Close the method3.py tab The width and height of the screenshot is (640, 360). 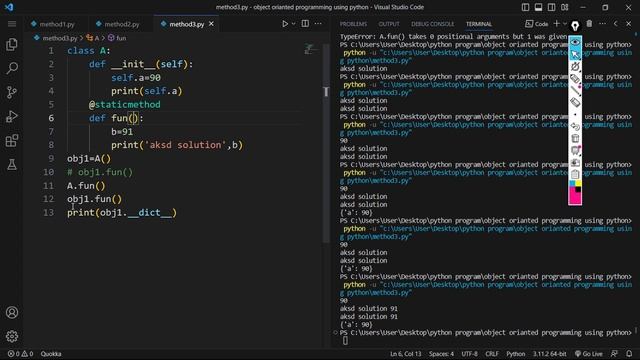[211, 24]
